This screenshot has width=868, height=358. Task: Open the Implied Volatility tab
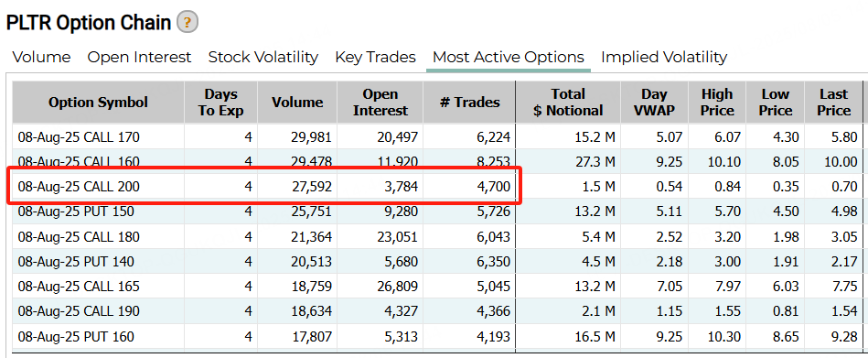[x=664, y=57]
